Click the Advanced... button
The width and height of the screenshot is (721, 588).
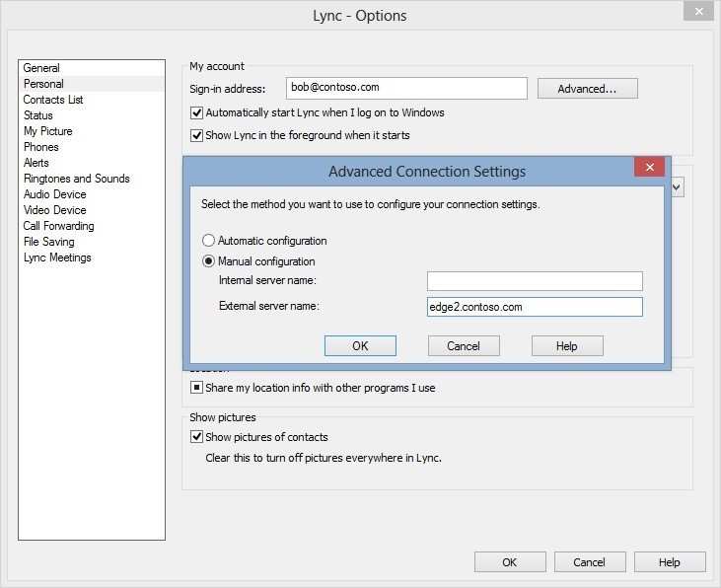[x=587, y=89]
